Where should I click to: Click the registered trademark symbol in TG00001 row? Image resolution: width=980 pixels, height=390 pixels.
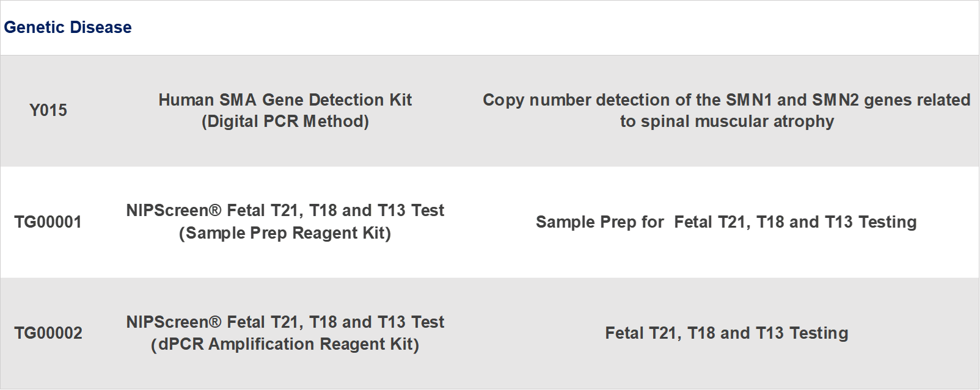pos(214,211)
